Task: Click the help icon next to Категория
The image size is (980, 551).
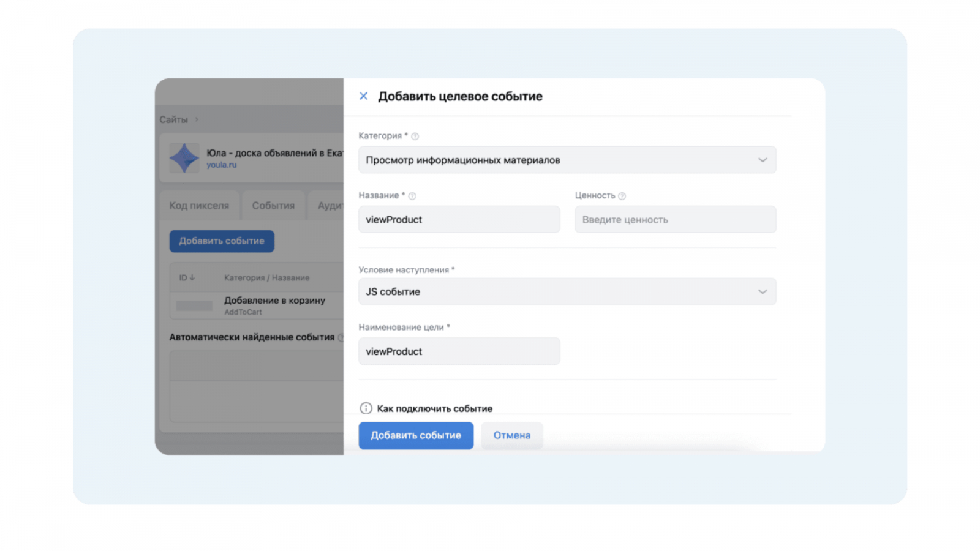Action: point(415,137)
